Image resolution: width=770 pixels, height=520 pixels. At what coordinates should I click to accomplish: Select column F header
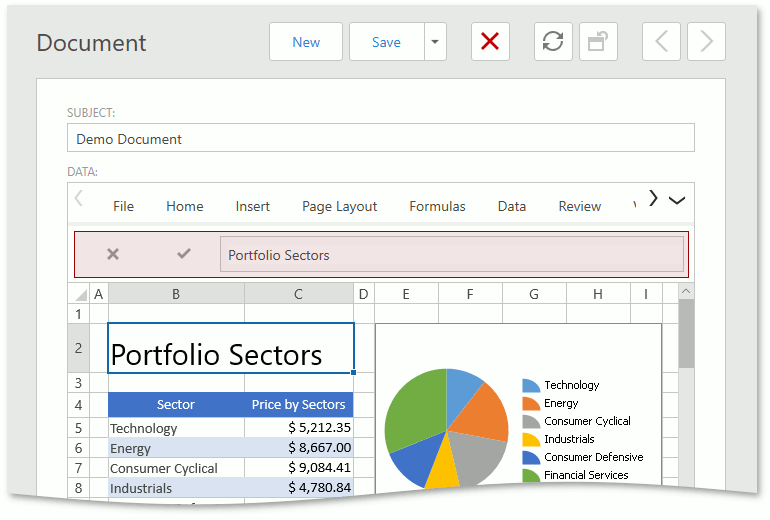470,294
